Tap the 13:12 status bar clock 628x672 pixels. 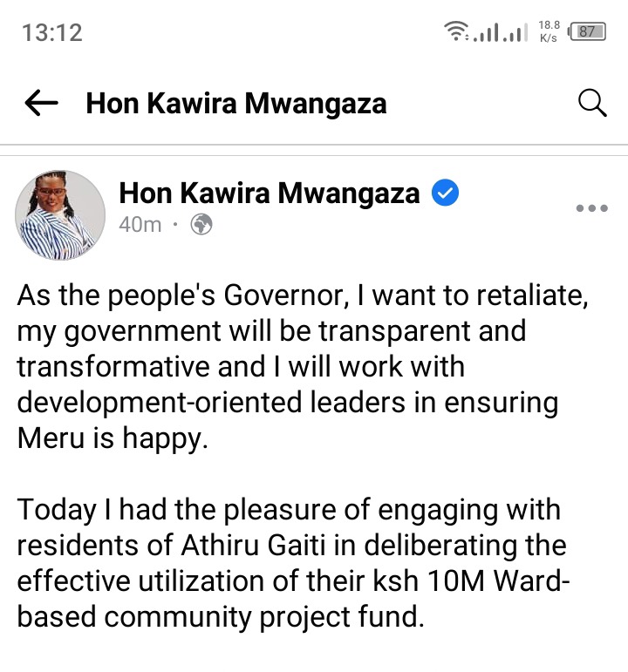point(52,33)
